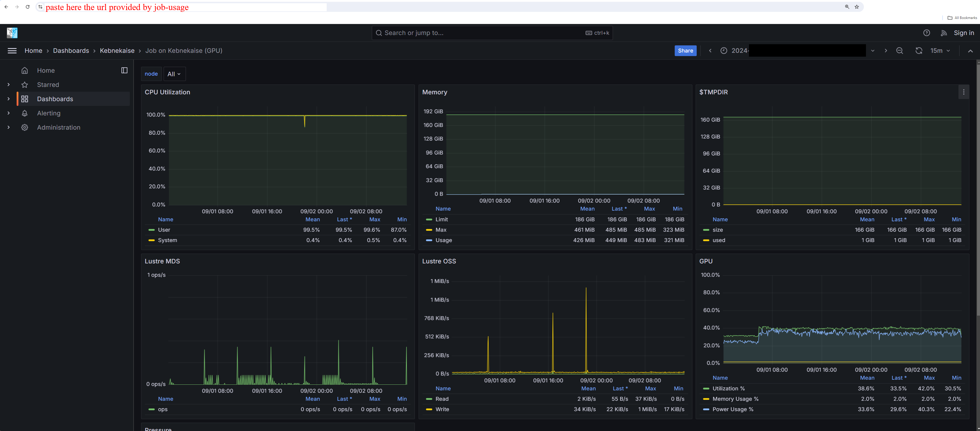Click the Write series yellow color swatch
Screen dimensions: 980x431
click(x=429, y=409)
